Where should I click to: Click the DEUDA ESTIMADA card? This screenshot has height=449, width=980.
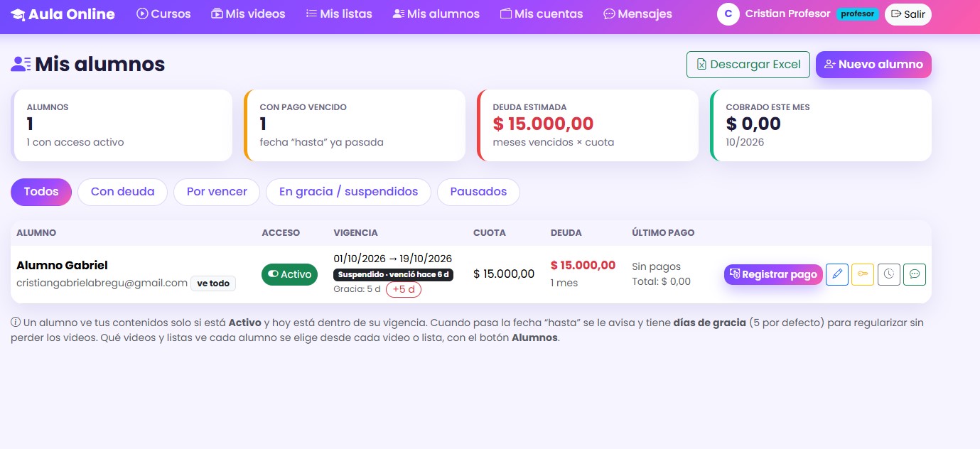click(588, 125)
